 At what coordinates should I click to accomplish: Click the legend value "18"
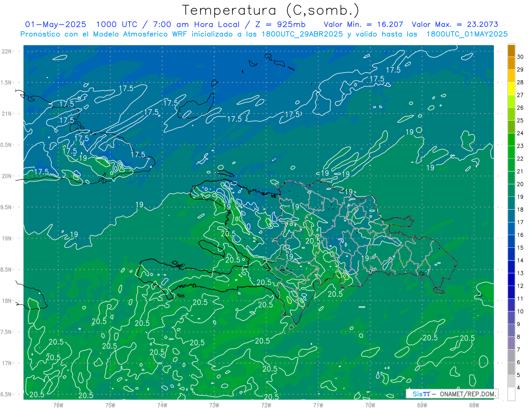(520, 210)
